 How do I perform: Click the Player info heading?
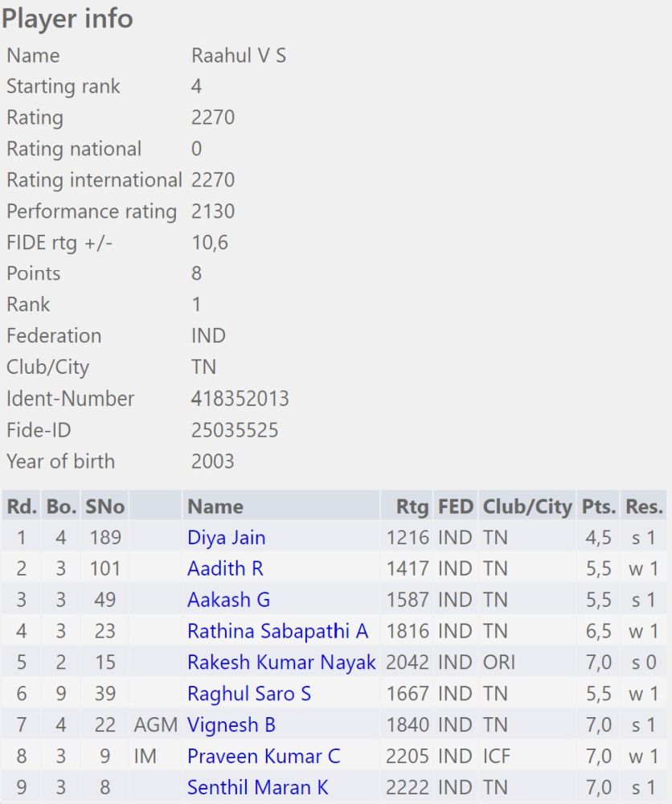68,18
